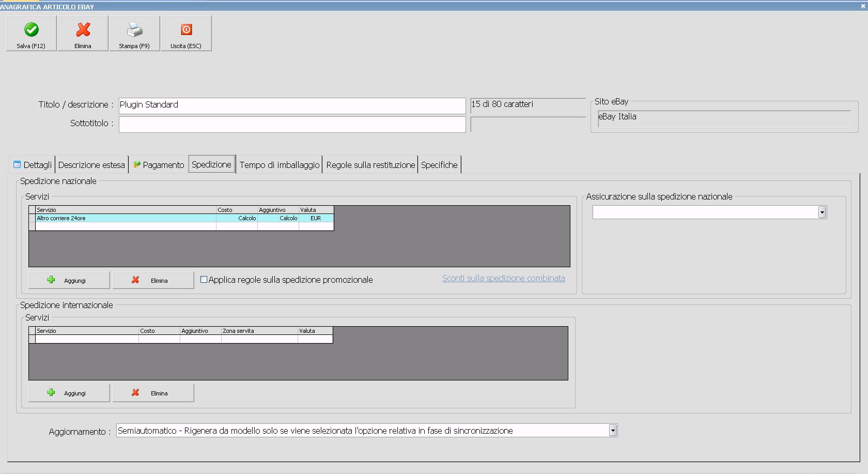This screenshot has width=868, height=474.
Task: Open the Regole sulla restituzione tab
Action: tap(370, 165)
